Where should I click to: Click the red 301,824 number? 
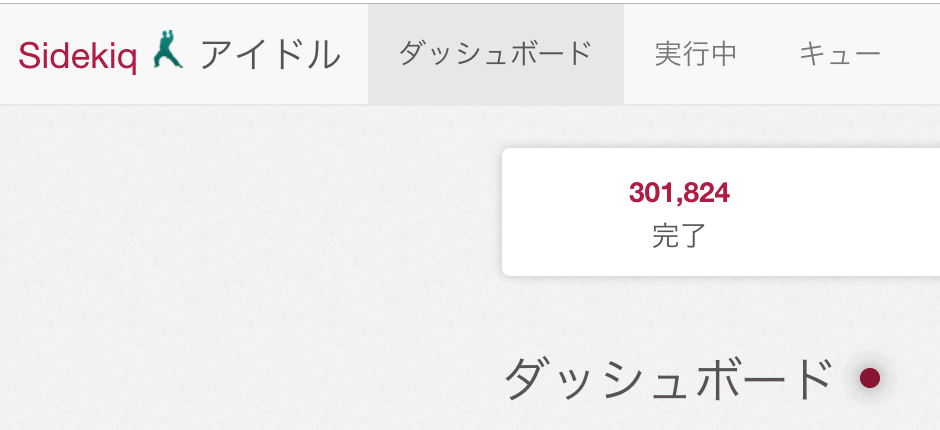point(679,193)
